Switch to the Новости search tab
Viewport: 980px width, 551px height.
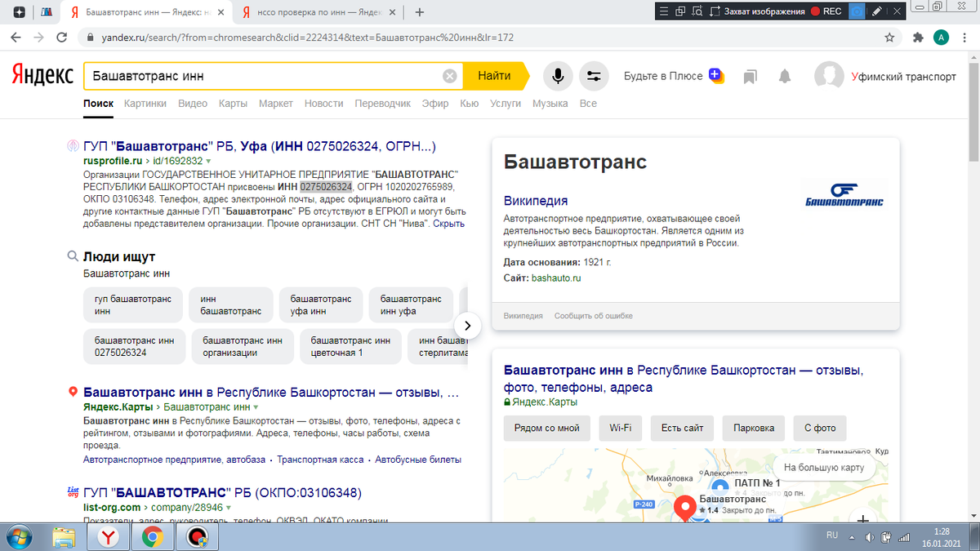coord(323,104)
